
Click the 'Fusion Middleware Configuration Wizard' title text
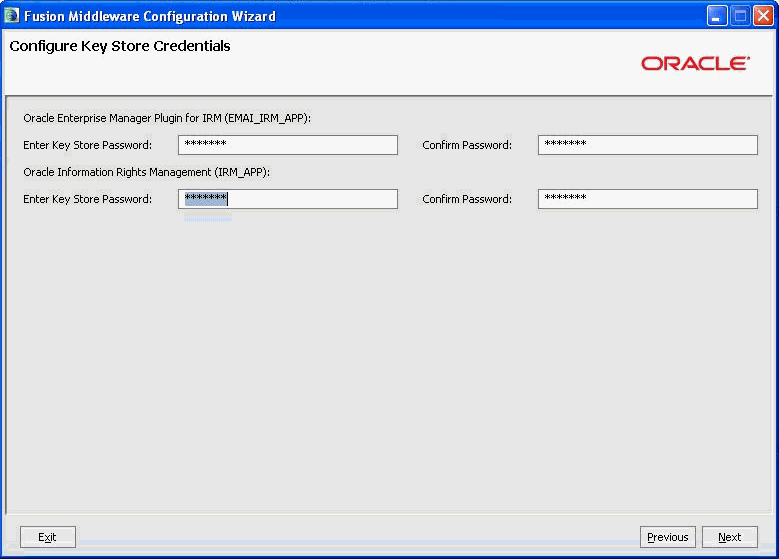click(x=150, y=16)
